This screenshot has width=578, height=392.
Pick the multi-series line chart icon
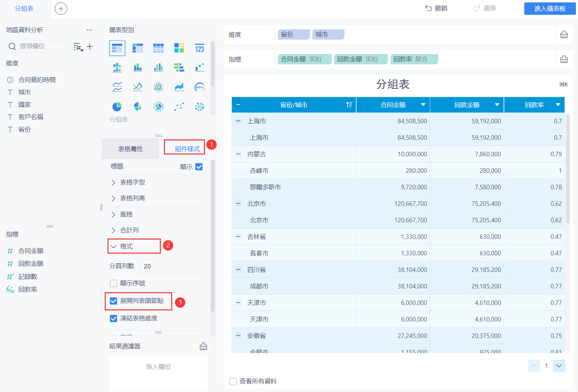pyautogui.click(x=138, y=87)
